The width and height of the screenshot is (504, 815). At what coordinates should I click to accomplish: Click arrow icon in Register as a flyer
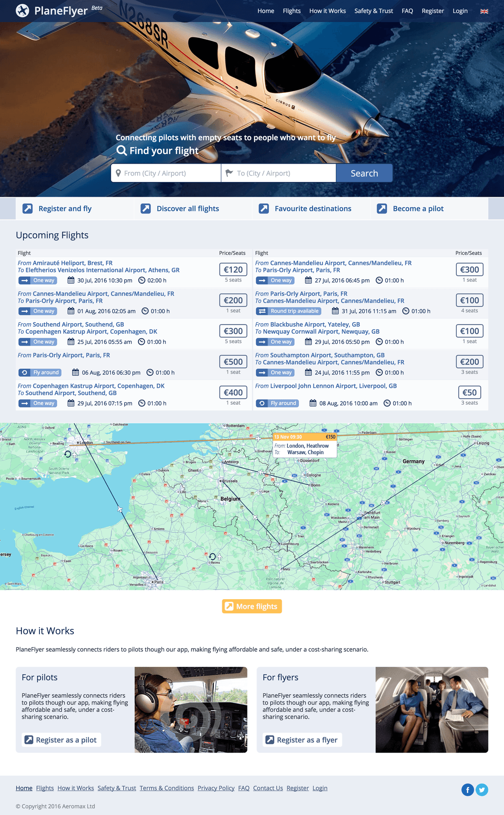(x=270, y=740)
